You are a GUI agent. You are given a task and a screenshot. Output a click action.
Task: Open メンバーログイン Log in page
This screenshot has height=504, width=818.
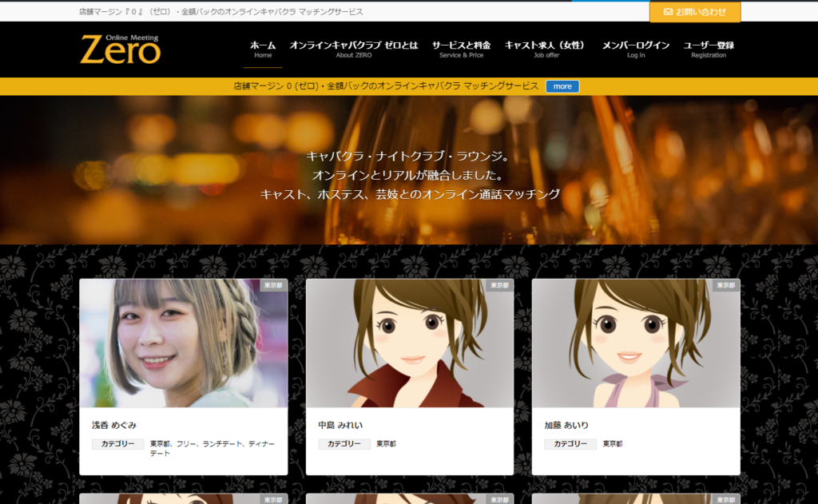pos(635,49)
